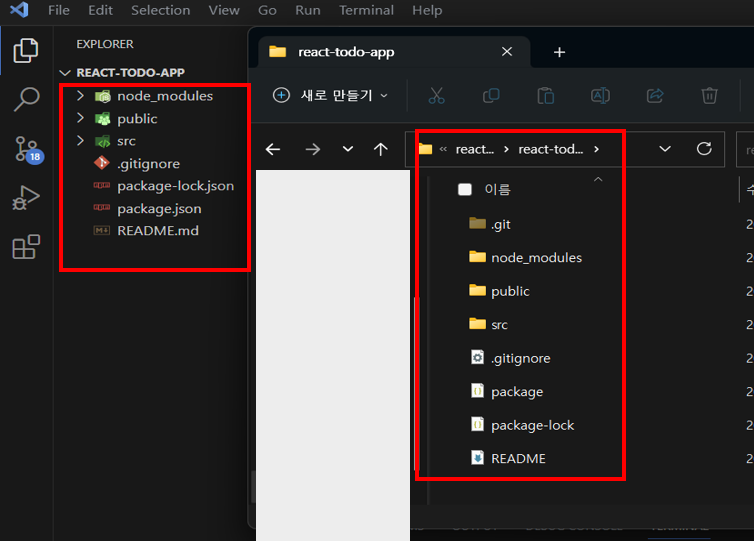This screenshot has height=541, width=754.
Task: Expand the node_modules folder in VS Code
Action: 80,96
